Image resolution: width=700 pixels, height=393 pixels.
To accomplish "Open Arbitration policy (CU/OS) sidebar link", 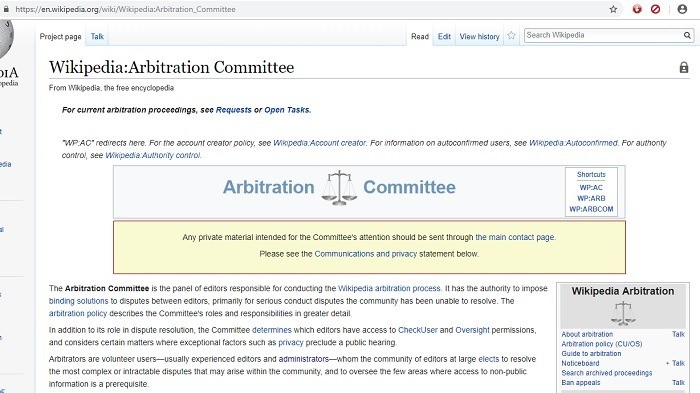I will point(602,344).
